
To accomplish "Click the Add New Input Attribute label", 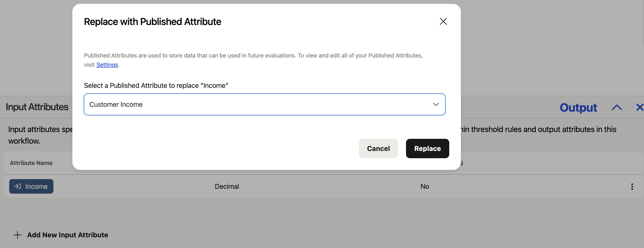I will 68,235.
